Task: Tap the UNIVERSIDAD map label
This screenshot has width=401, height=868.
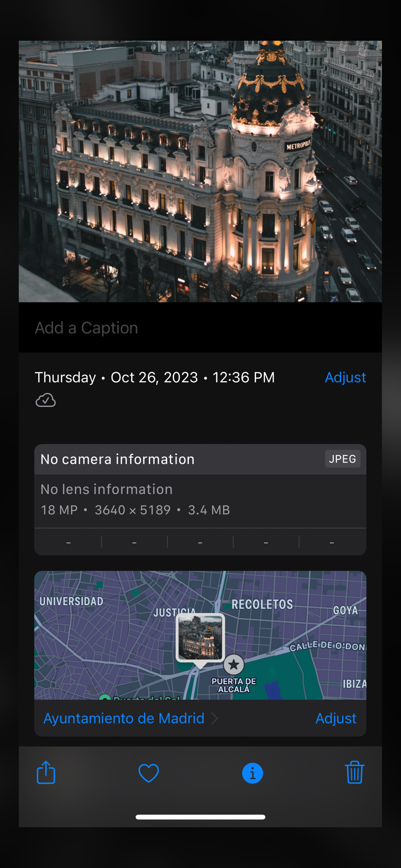Action: pyautogui.click(x=72, y=601)
